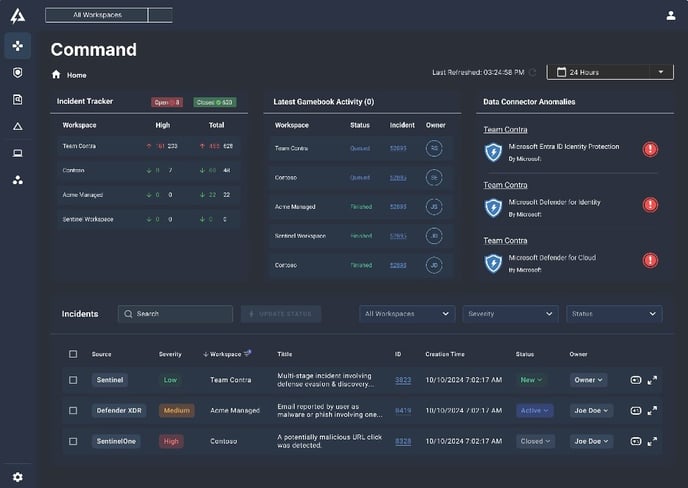Click the Open incidents badge
Viewport: 688px width, 488px height.
pyautogui.click(x=167, y=102)
